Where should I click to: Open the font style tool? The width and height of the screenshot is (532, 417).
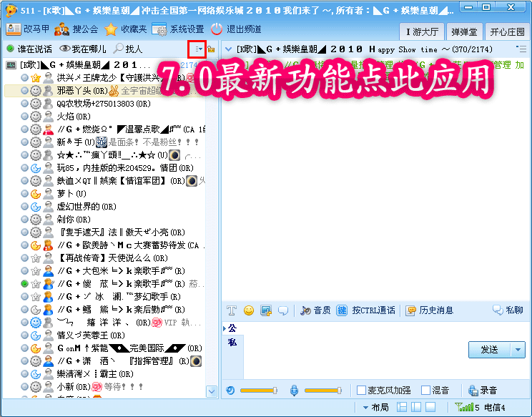pos(232,310)
